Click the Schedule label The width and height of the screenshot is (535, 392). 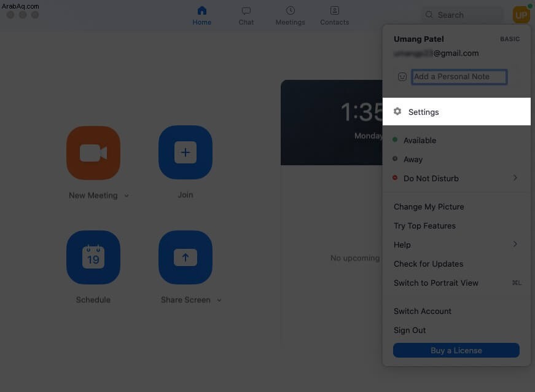pyautogui.click(x=93, y=300)
